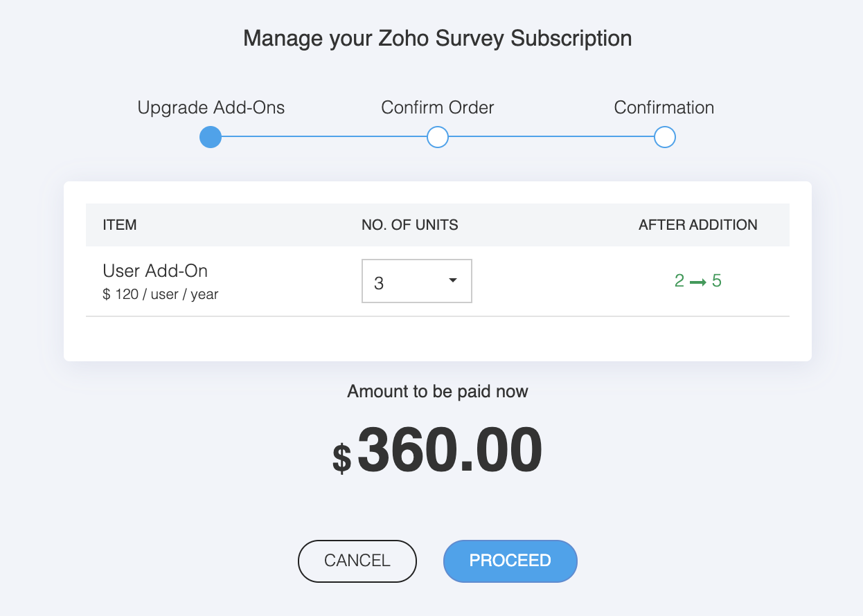Click the value 3 in units selector
The height and width of the screenshot is (616, 863).
(379, 282)
